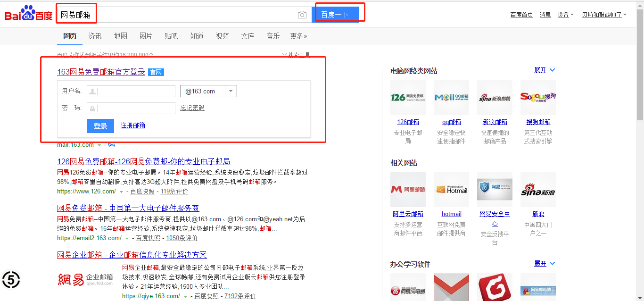The width and height of the screenshot is (644, 301).
Task: Open https://www.126.com/ URL link
Action: coord(86,191)
